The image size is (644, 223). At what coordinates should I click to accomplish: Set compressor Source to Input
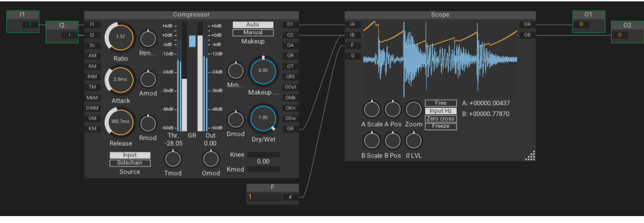[130, 155]
